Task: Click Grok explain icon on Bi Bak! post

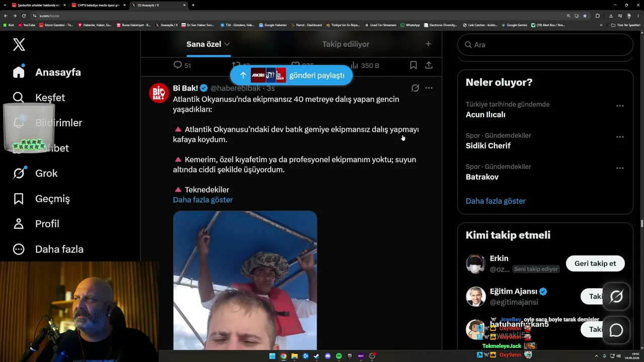Action: pyautogui.click(x=415, y=88)
